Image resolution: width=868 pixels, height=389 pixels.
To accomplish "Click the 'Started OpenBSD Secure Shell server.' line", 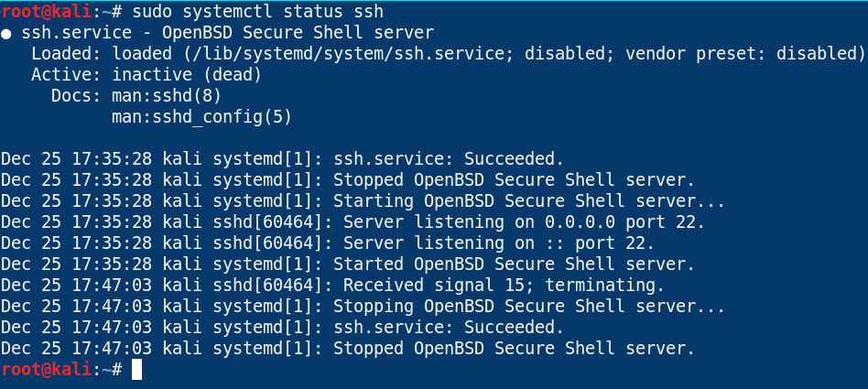I will [348, 265].
